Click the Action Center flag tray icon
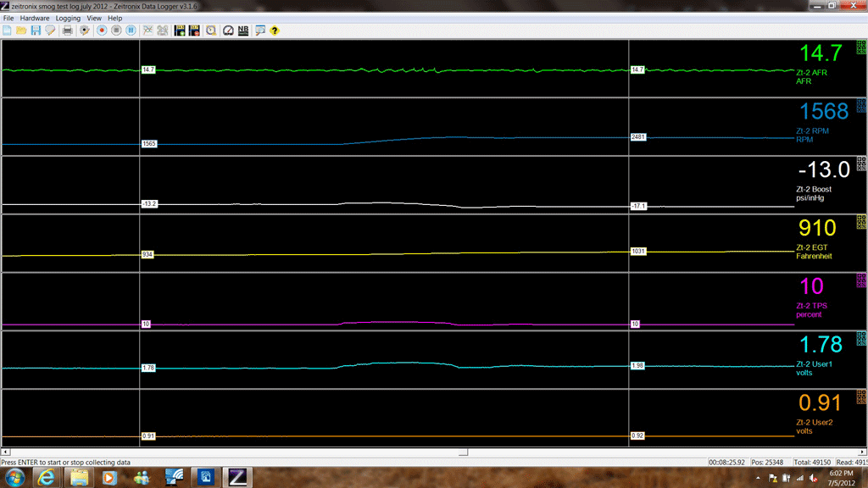The image size is (868, 488). pyautogui.click(x=773, y=478)
